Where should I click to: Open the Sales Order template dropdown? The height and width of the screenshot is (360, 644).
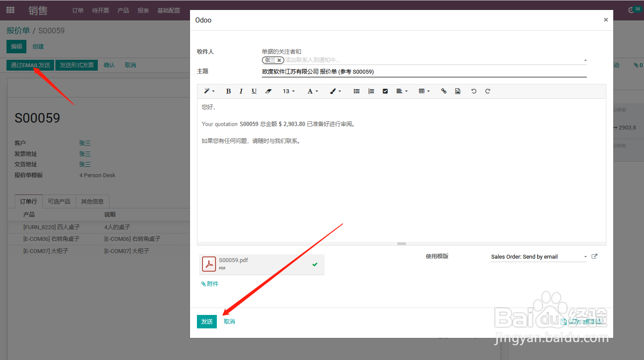(x=539, y=257)
